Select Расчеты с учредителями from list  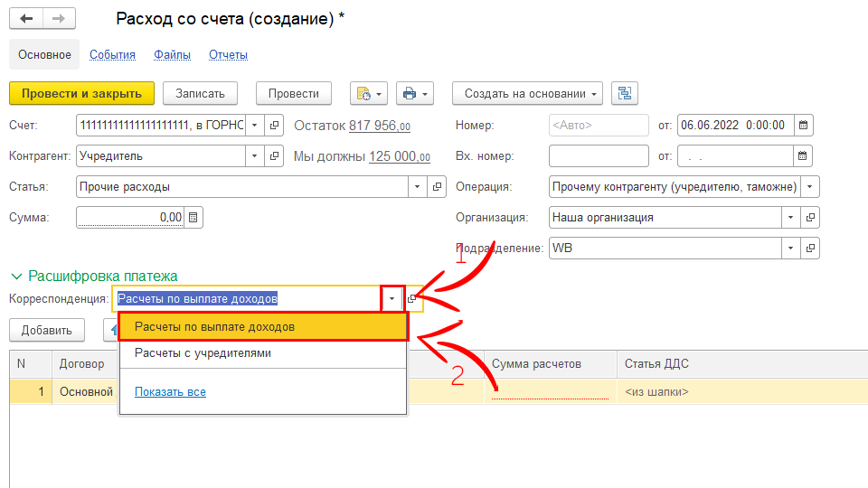tap(203, 353)
